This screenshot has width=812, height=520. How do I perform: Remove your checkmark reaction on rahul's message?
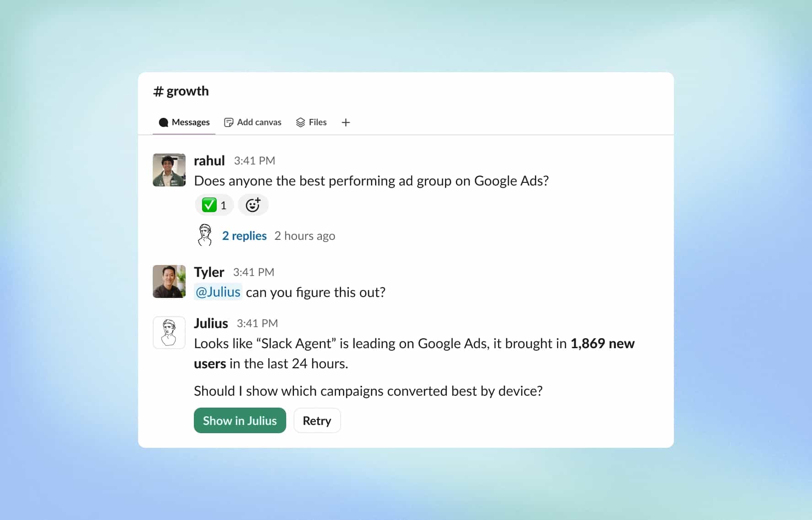[x=213, y=205]
